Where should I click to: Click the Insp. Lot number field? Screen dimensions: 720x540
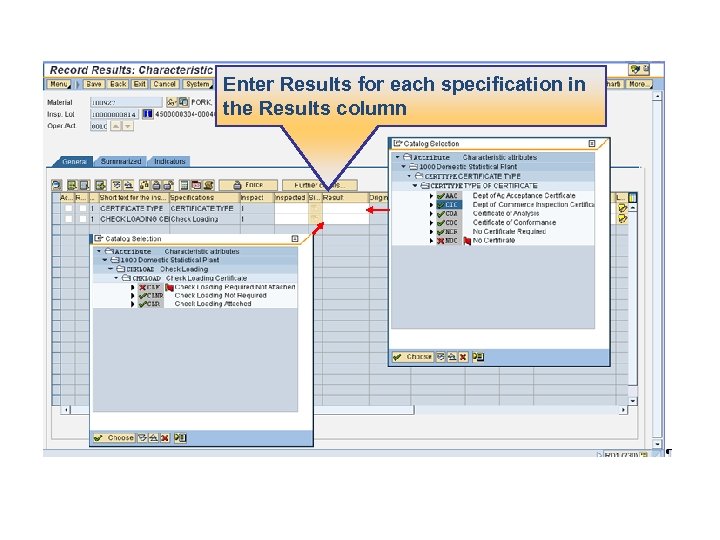(x=114, y=114)
